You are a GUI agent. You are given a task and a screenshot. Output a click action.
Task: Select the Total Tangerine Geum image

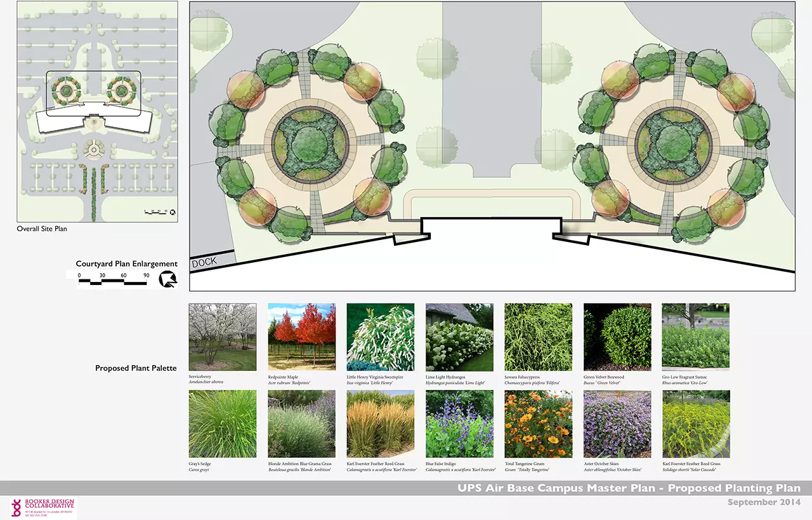point(538,423)
